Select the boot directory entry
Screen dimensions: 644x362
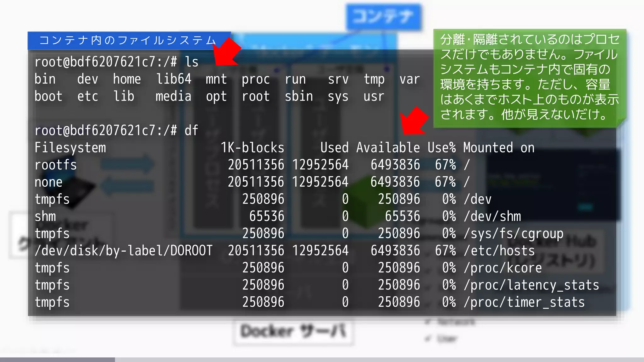(48, 96)
